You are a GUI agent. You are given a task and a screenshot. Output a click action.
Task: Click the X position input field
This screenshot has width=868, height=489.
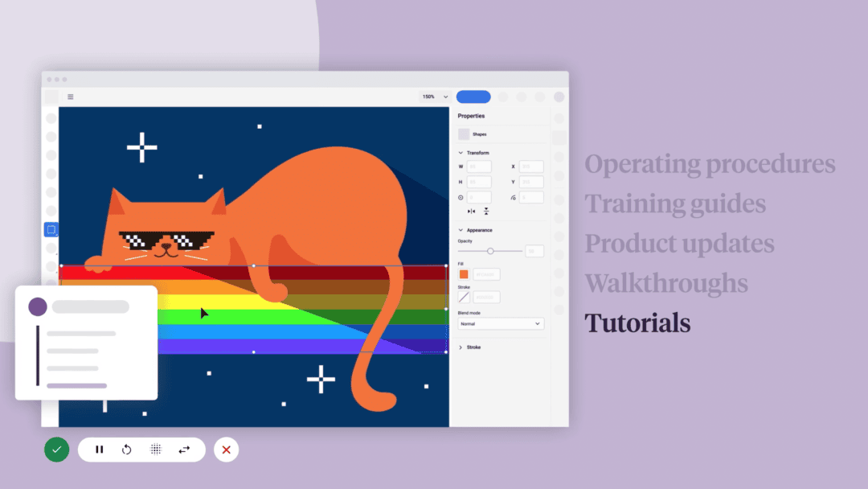(x=531, y=166)
